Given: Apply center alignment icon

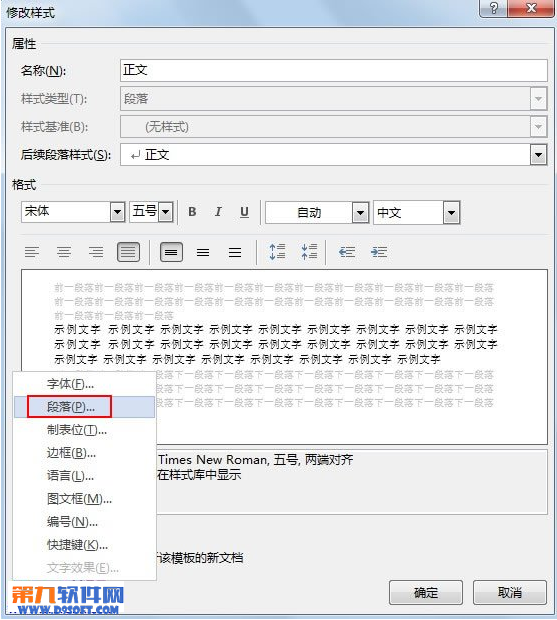Looking at the screenshot, I should [64, 252].
